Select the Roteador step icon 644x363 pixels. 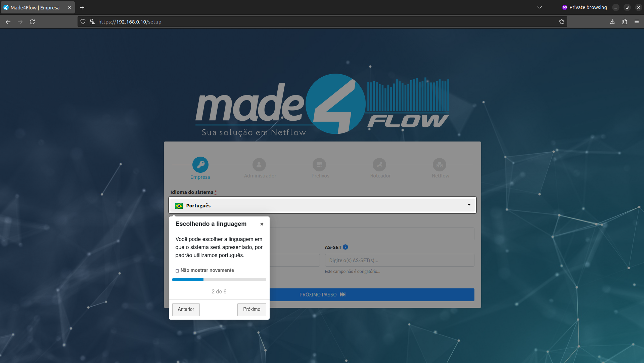click(379, 165)
